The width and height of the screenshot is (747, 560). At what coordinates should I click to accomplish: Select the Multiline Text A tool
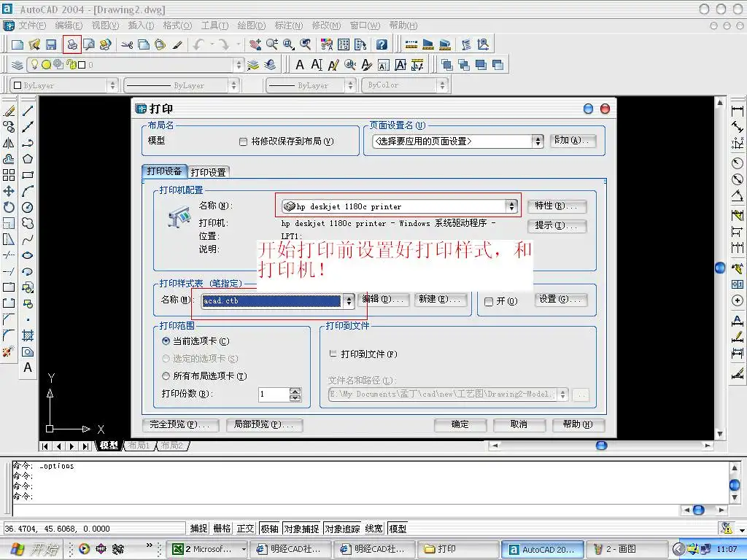[28, 367]
